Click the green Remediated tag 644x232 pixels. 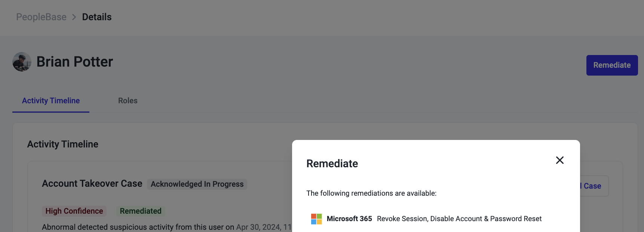(141, 211)
